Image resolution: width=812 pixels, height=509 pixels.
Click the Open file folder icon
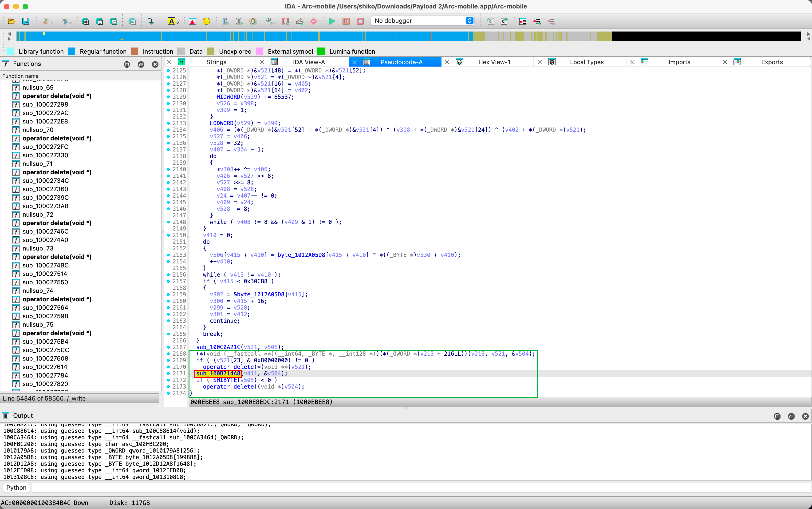tap(12, 21)
